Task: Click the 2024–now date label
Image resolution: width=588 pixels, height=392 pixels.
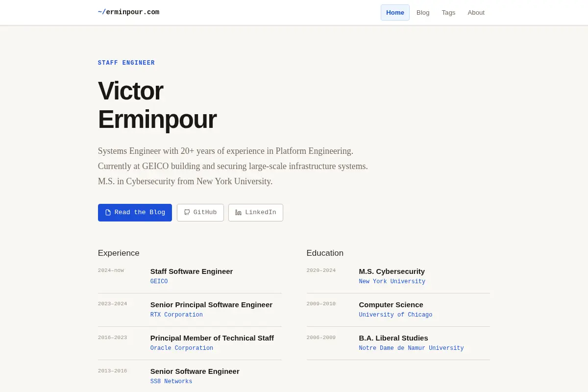Action: 111,270
